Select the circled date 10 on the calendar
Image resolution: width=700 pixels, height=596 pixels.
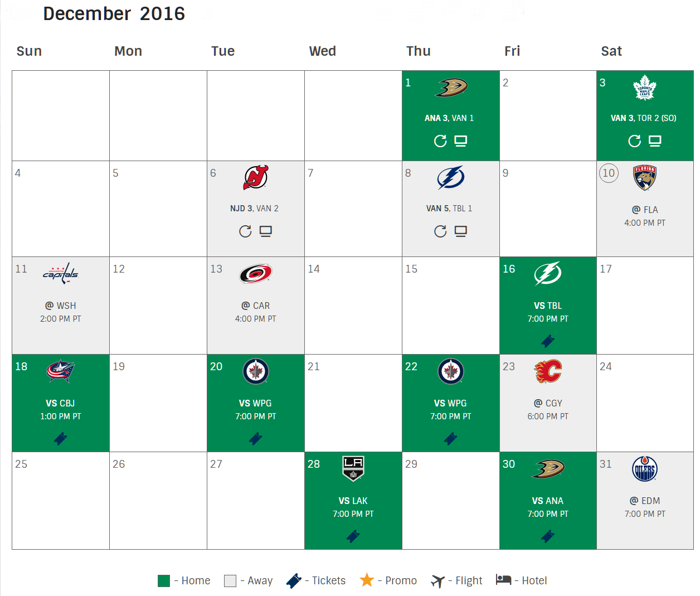(x=609, y=173)
